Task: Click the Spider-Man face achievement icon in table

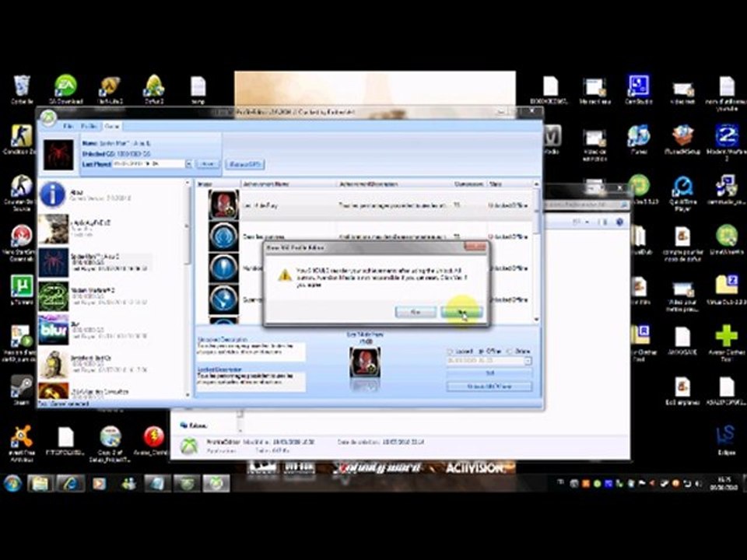Action: coord(223,205)
